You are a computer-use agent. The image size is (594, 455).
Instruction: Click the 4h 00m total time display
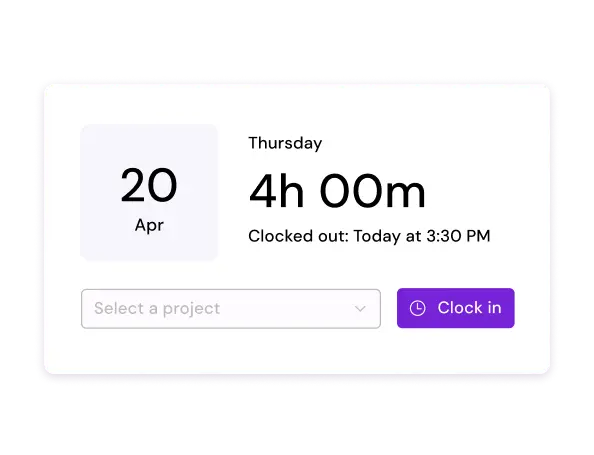pyautogui.click(x=337, y=191)
